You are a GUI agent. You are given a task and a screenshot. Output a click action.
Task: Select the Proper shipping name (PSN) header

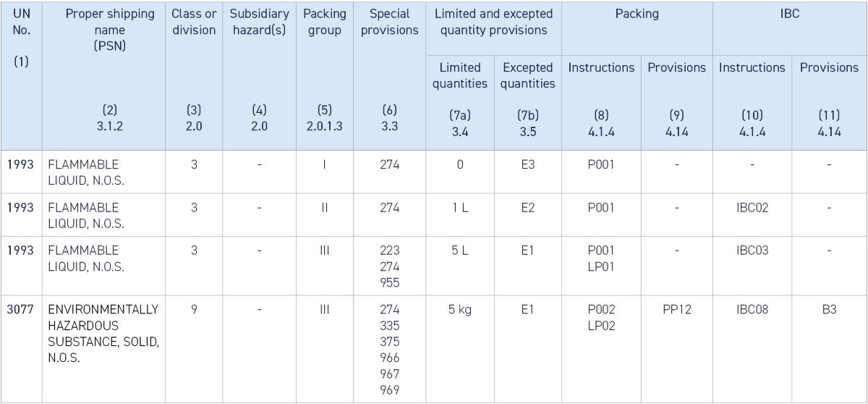point(109,30)
